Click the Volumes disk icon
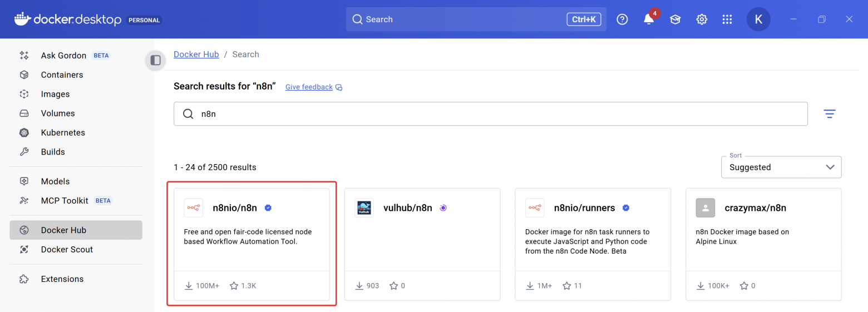The width and height of the screenshot is (868, 312). [24, 113]
